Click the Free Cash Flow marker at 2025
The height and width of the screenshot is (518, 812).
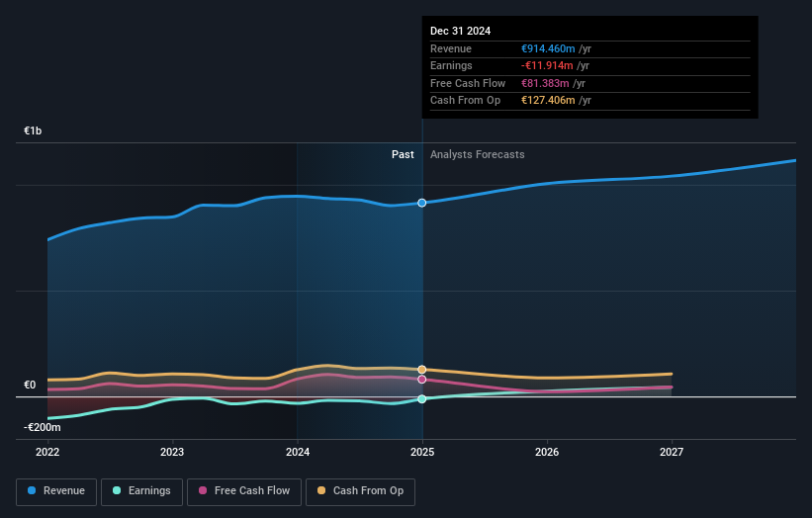422,380
